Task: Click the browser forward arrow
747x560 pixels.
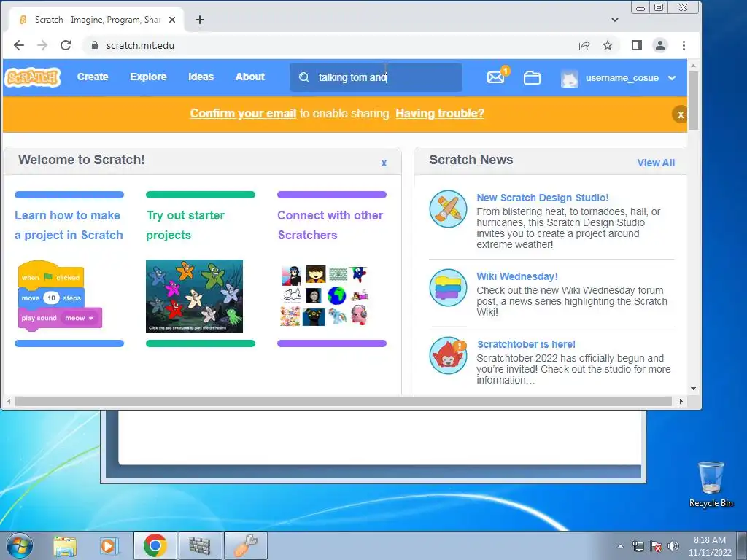Action: [42, 45]
